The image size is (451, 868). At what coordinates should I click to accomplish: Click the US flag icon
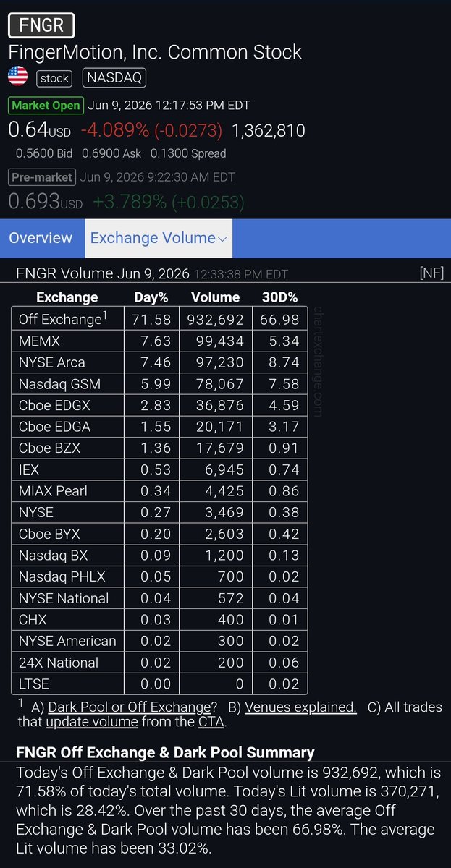pos(18,77)
